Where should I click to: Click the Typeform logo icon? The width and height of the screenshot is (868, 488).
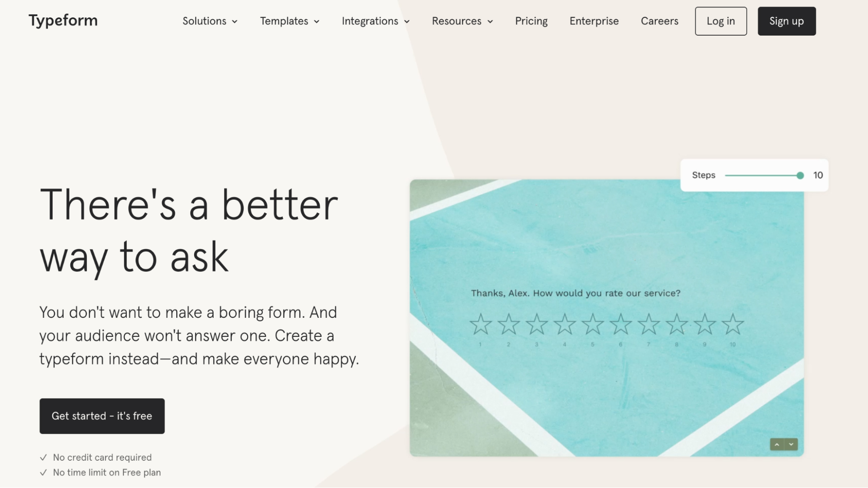63,21
